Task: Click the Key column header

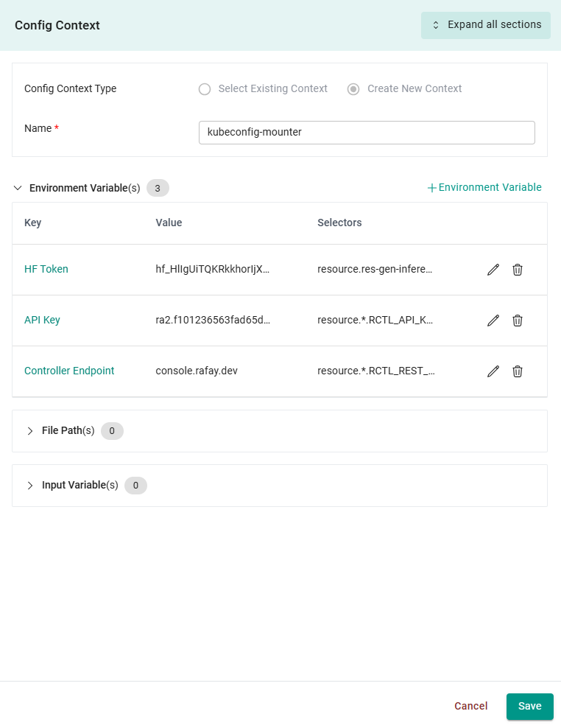Action: 32,223
